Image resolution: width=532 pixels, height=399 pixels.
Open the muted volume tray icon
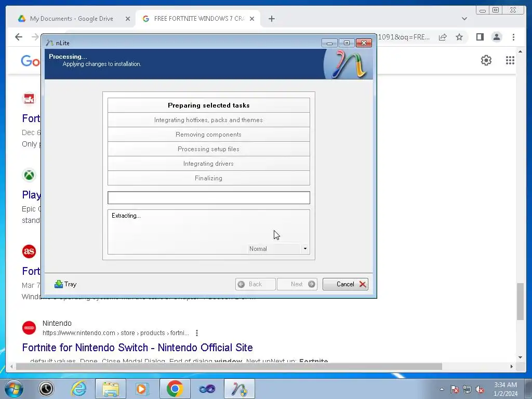(480, 389)
